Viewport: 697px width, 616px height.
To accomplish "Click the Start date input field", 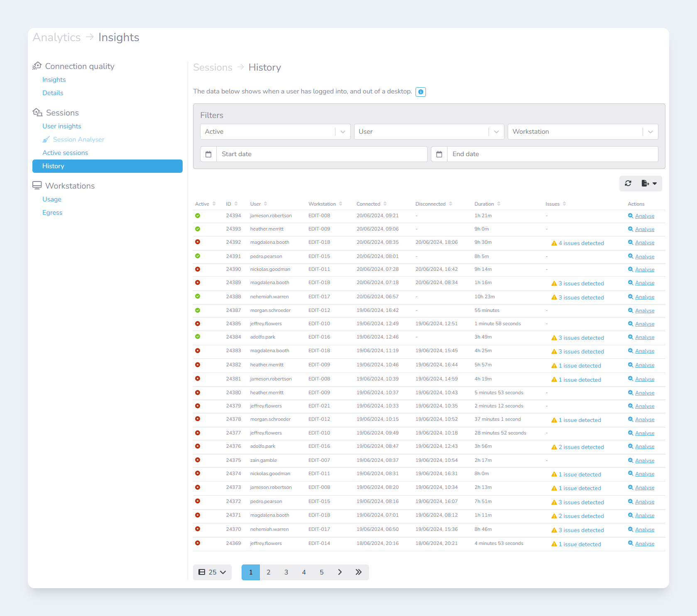I will tap(322, 154).
